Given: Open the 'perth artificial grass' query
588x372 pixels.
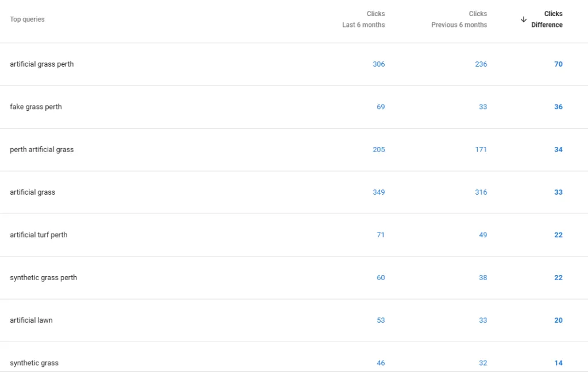Looking at the screenshot, I should coord(41,150).
